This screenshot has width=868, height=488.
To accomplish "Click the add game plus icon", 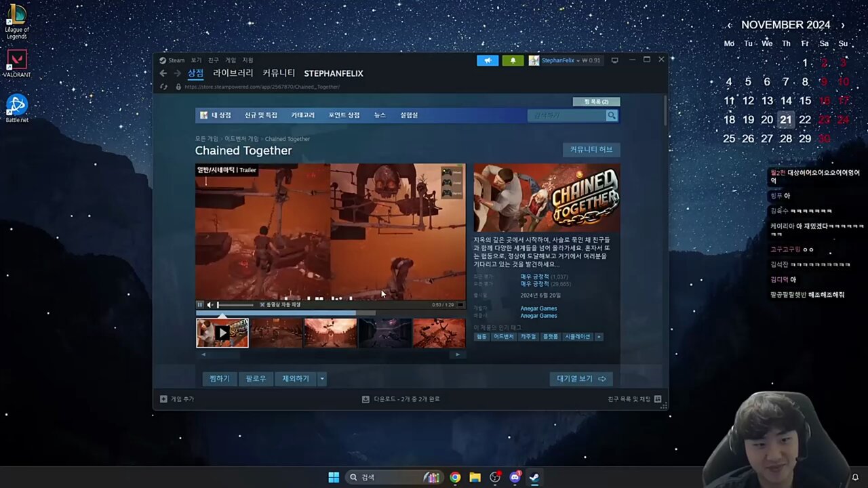I will [163, 399].
